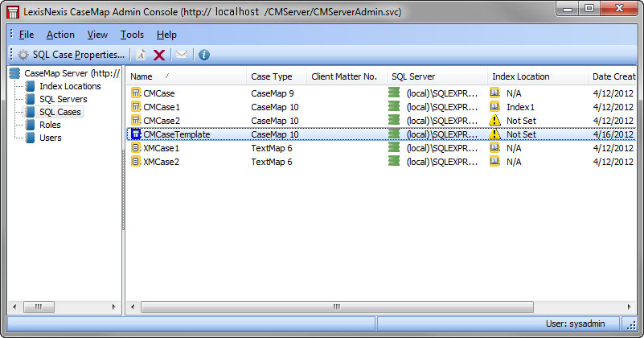This screenshot has width=644, height=338.
Task: Open the Action menu
Action: pos(60,35)
